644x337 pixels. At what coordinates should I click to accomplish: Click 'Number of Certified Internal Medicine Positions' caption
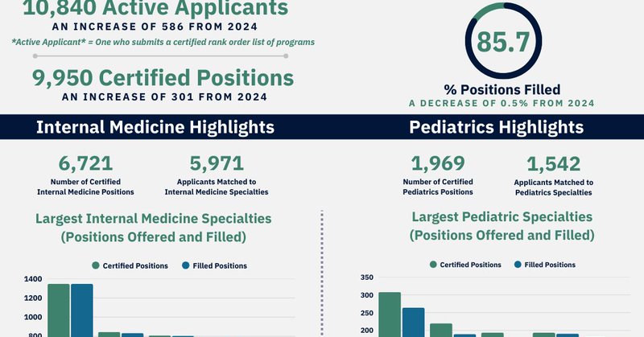point(85,187)
